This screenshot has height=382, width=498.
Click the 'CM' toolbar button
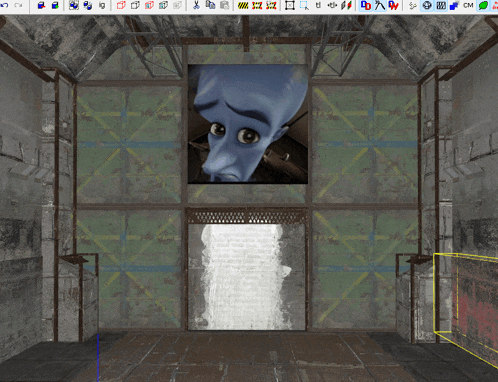(468, 5)
